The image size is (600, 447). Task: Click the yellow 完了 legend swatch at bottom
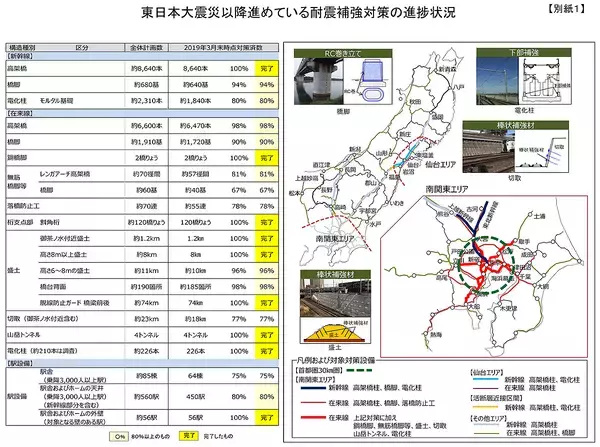pyautogui.click(x=188, y=436)
